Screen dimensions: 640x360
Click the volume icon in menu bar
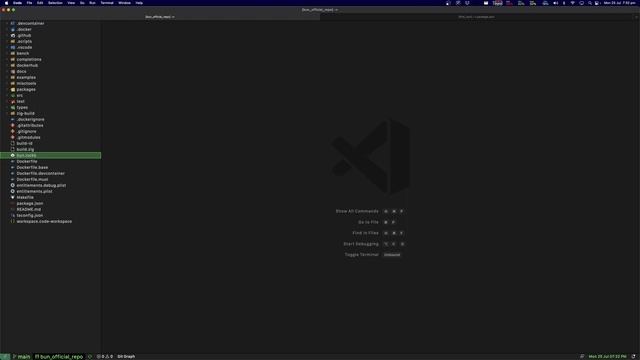point(555,3)
